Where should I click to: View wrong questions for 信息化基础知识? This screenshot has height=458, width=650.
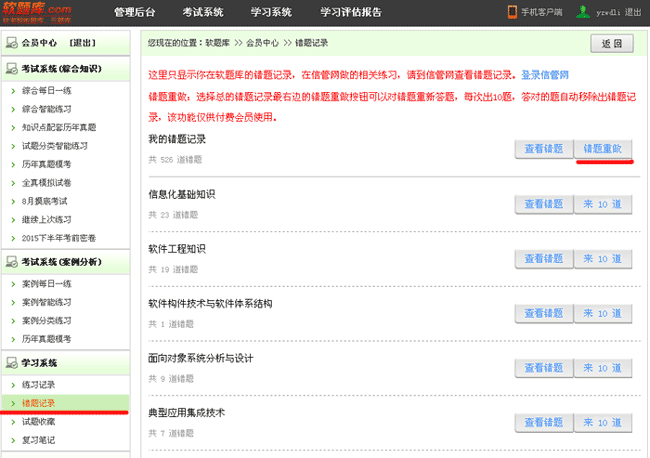point(546,203)
